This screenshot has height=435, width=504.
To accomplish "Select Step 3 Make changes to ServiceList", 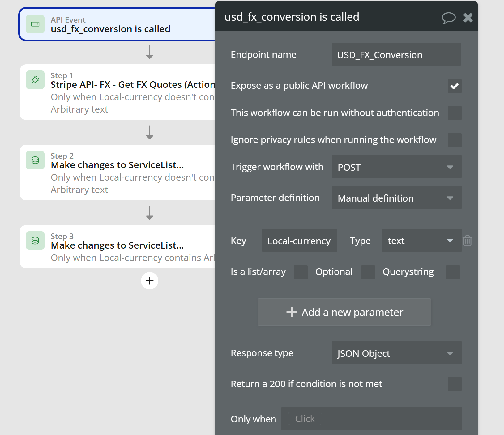I will tap(117, 245).
